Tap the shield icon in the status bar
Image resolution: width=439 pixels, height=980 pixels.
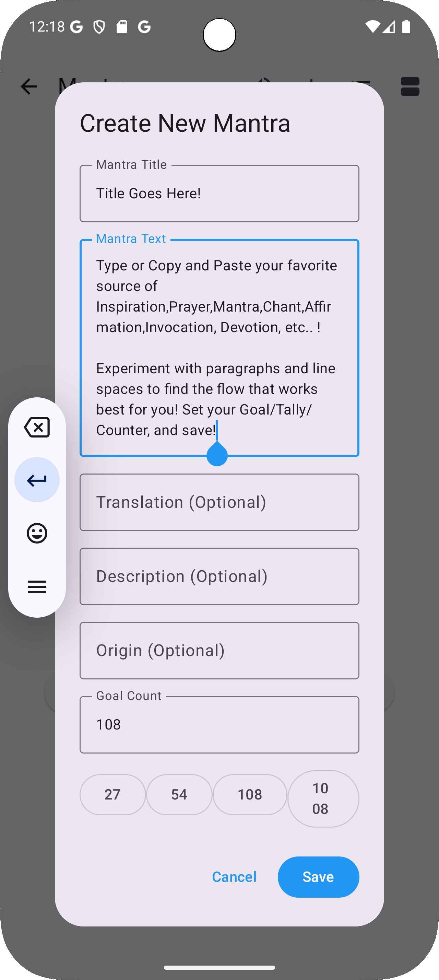[x=98, y=26]
